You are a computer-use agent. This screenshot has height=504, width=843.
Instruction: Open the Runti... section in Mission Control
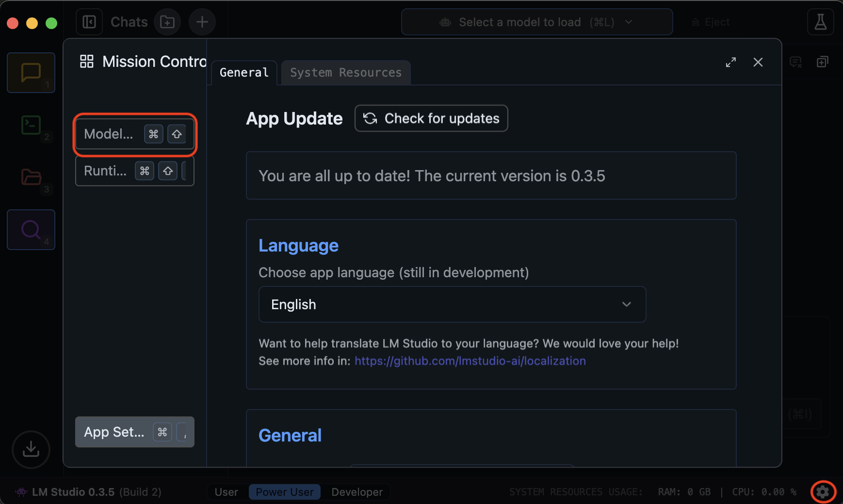pyautogui.click(x=135, y=171)
